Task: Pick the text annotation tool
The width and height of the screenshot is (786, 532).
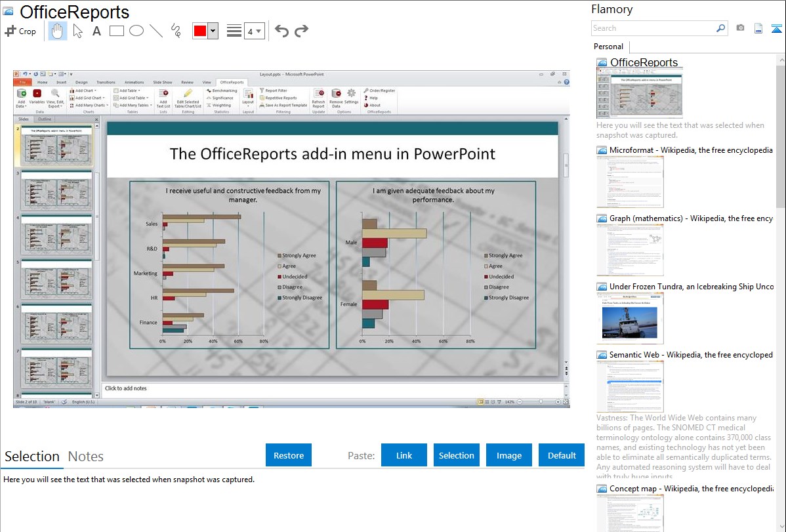Action: [96, 31]
